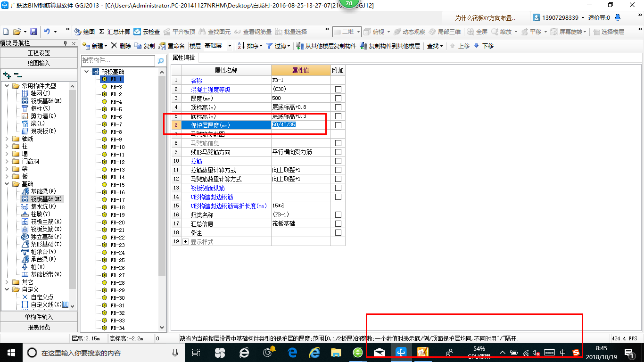The image size is (644, 362).
Task: Click the search magnifier beside 搜索构件
Action: point(161,60)
